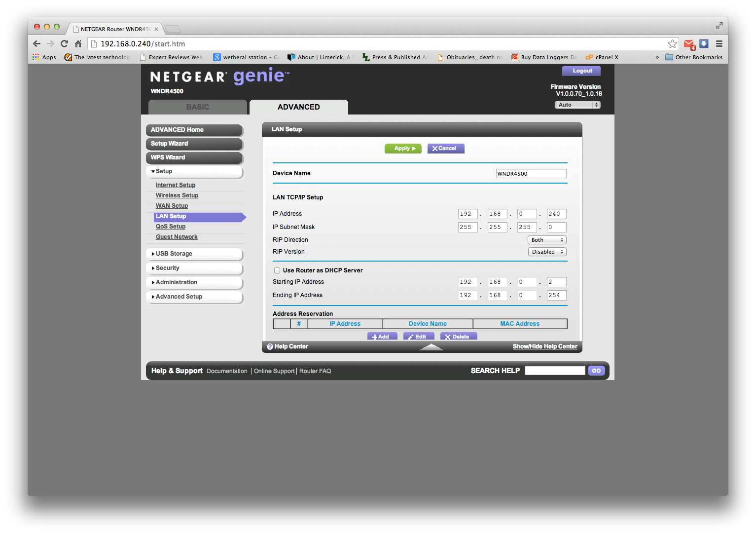Open the Gmail extension icon
This screenshot has height=535, width=756.
[x=689, y=44]
